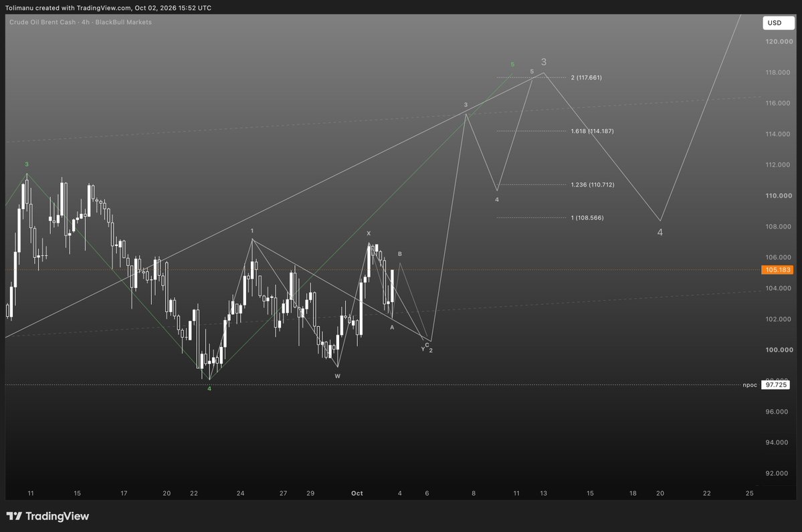This screenshot has width=802, height=532.
Task: Click the Crude Oil Brent Cash chart title
Action: point(80,22)
